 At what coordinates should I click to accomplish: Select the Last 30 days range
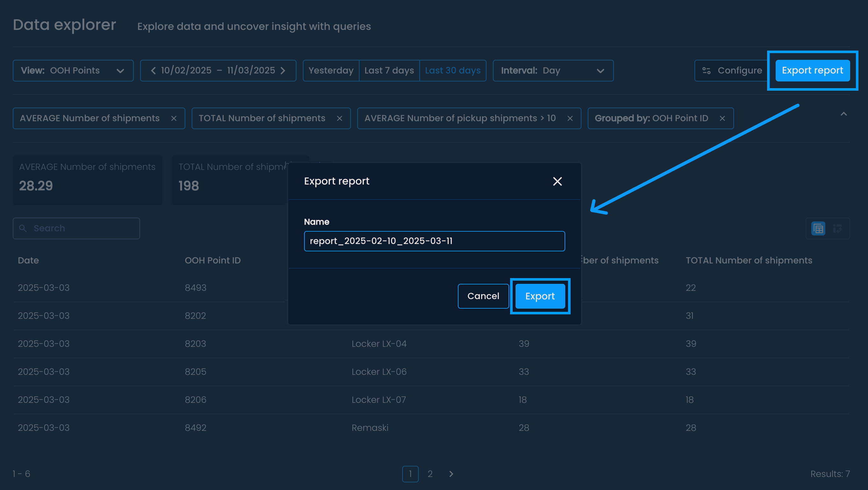[452, 70]
